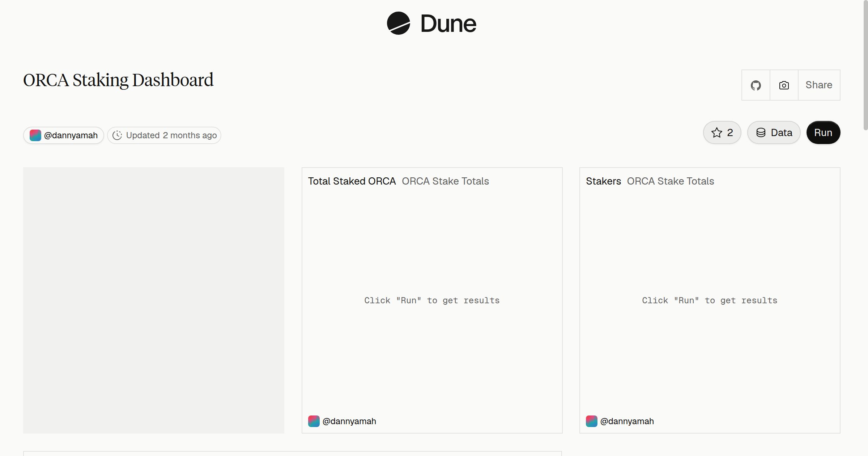
Task: Click the black Run button
Action: [823, 132]
